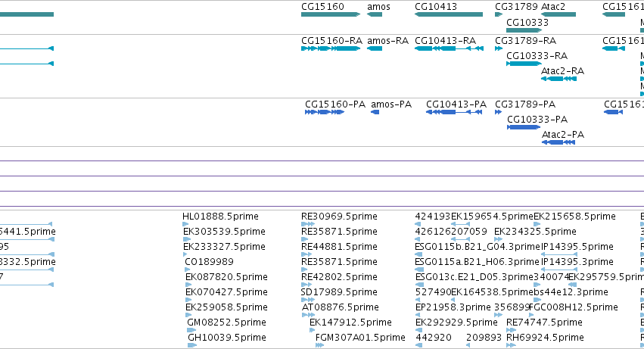This screenshot has height=349, width=644.
Task: Select ESG0115b.B21_G04.3prime EST
Action: pos(478,247)
